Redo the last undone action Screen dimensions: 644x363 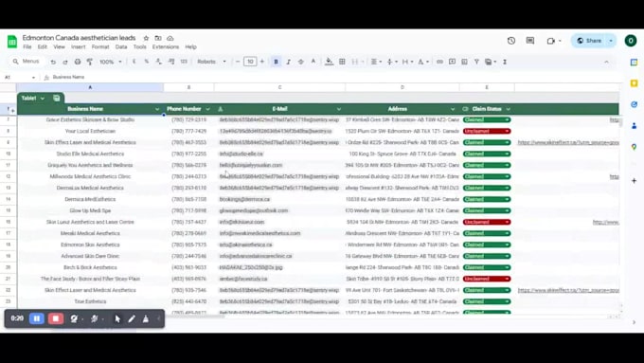click(65, 62)
